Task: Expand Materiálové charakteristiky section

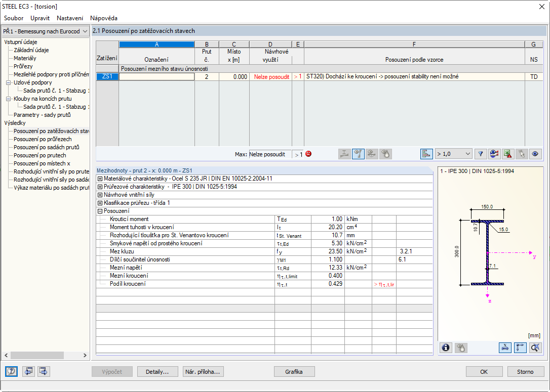Action: pyautogui.click(x=100, y=179)
